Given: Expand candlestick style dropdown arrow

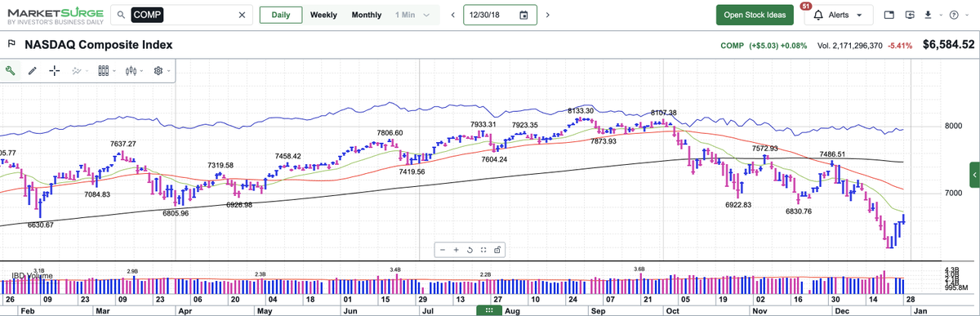Looking at the screenshot, I should 141,71.
